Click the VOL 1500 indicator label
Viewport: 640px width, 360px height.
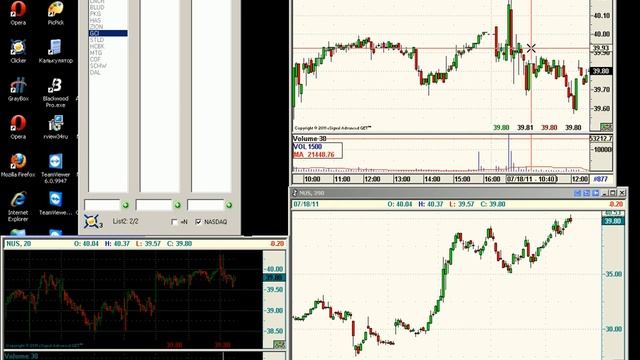tap(308, 147)
